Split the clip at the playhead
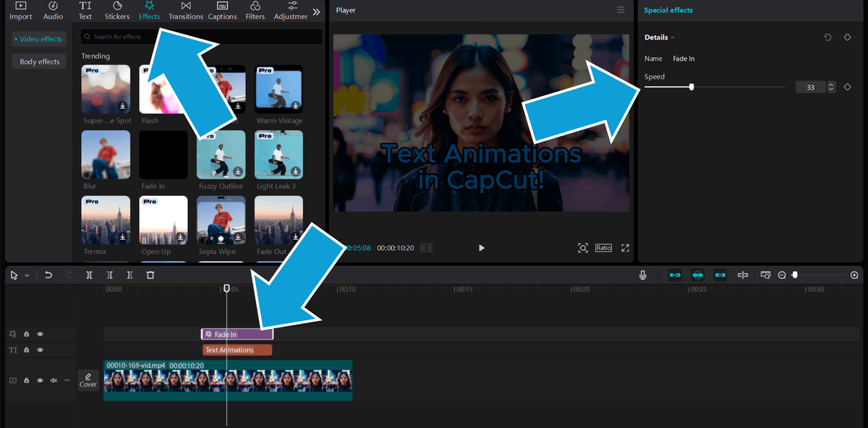The image size is (868, 428). click(89, 275)
